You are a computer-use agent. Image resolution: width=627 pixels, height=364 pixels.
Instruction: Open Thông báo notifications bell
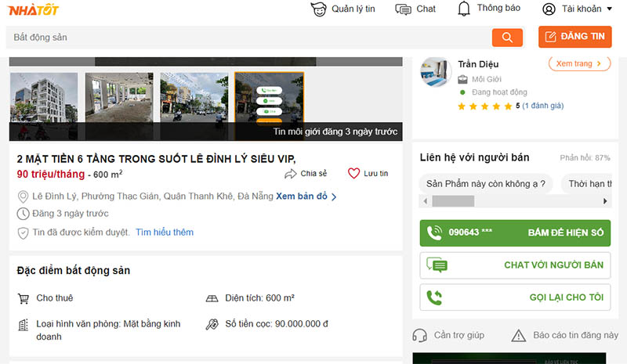(489, 9)
